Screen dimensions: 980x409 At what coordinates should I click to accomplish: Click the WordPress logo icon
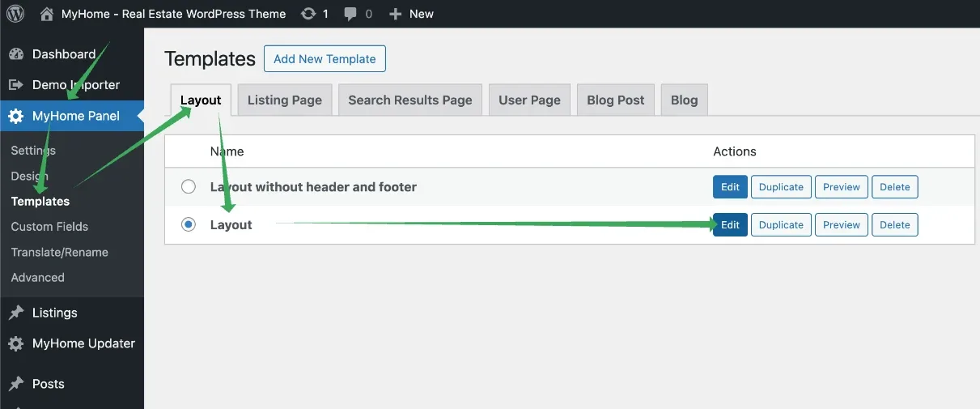tap(15, 14)
